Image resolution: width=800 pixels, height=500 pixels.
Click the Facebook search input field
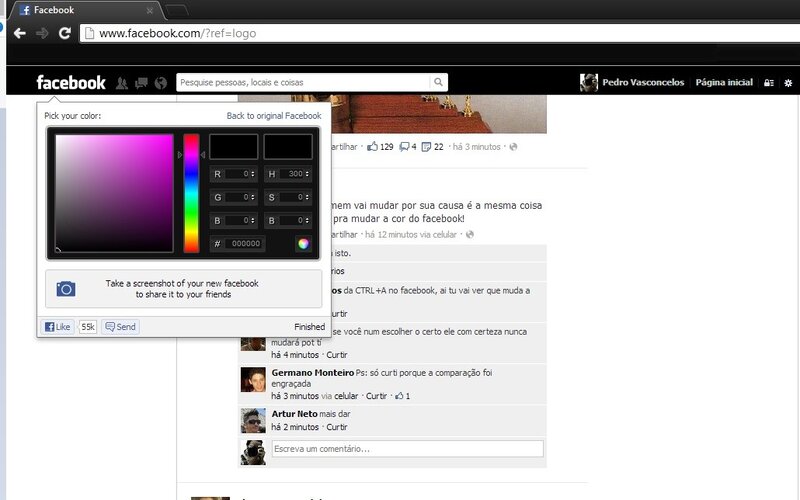[303, 82]
